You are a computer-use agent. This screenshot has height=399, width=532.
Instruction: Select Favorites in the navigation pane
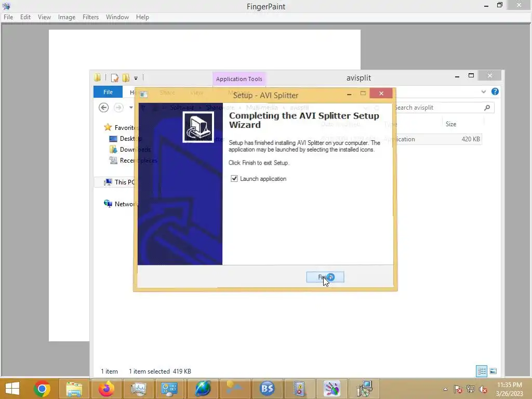point(121,128)
